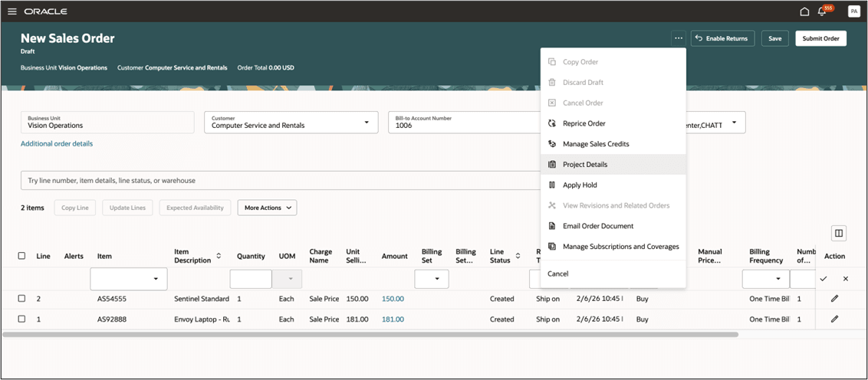The image size is (868, 380).
Task: Edit line 2 with the pencil icon
Action: (x=834, y=299)
